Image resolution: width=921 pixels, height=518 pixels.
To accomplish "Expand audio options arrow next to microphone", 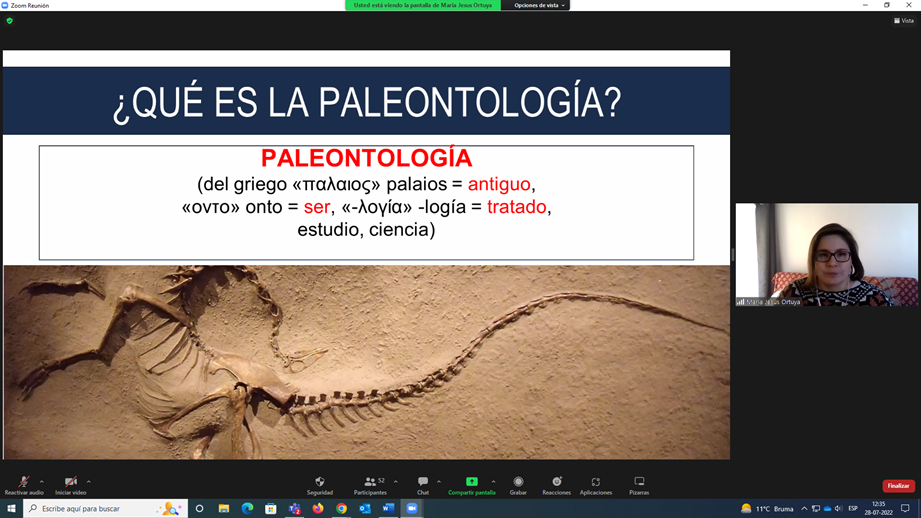I will [x=41, y=481].
